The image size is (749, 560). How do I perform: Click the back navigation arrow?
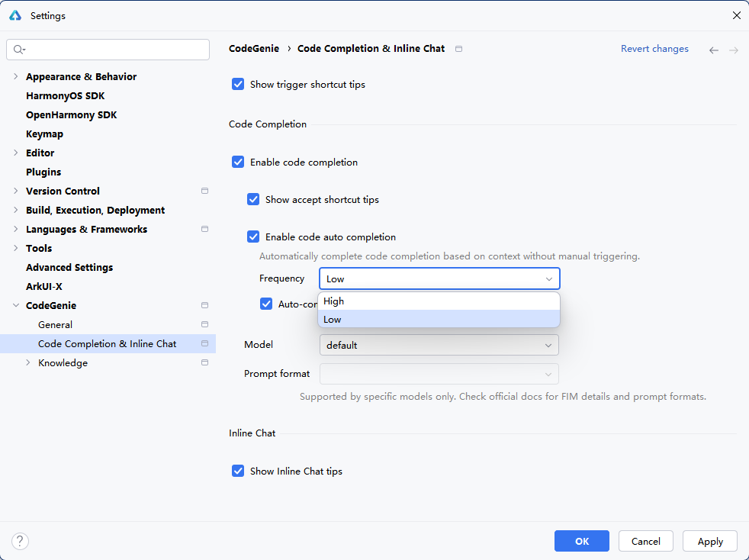pyautogui.click(x=714, y=50)
